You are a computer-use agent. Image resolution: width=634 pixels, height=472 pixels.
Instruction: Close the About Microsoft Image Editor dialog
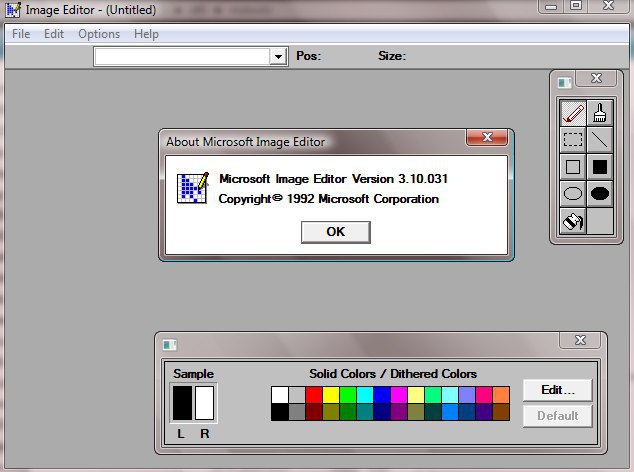[x=487, y=137]
